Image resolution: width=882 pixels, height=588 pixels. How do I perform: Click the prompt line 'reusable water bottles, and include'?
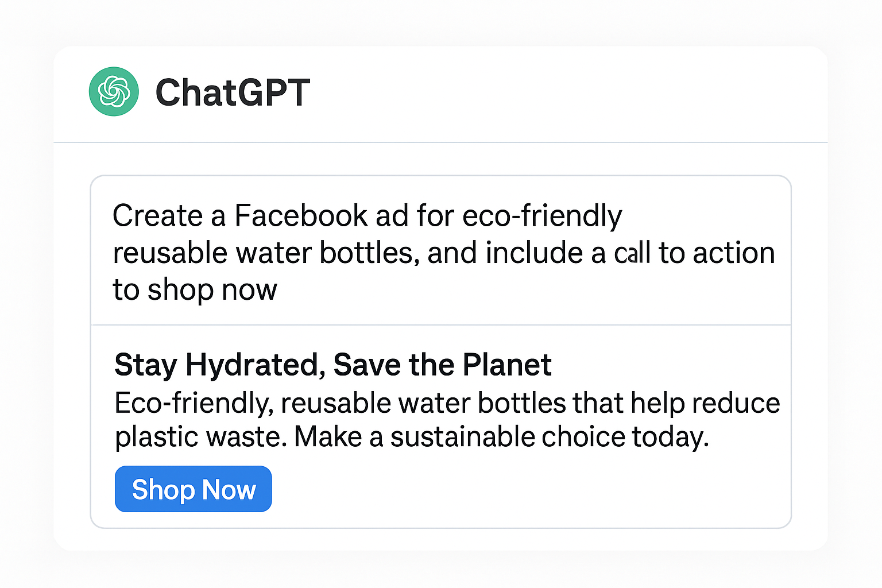tap(444, 253)
